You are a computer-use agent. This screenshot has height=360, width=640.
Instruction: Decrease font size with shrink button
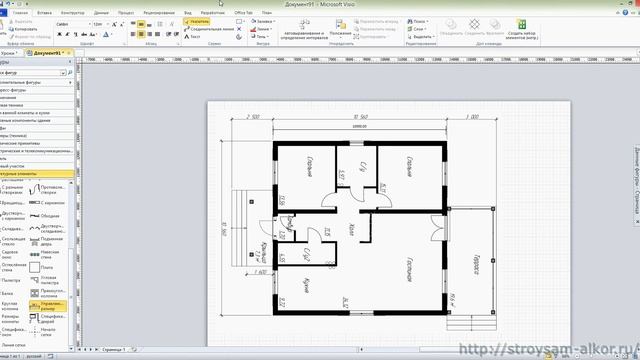click(x=122, y=24)
